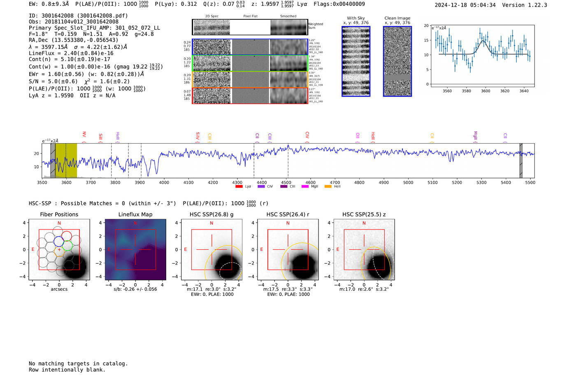Screen dimensions: 576x392
Task: Select the HSC SSP(25.5) z image
Action: pos(364,250)
